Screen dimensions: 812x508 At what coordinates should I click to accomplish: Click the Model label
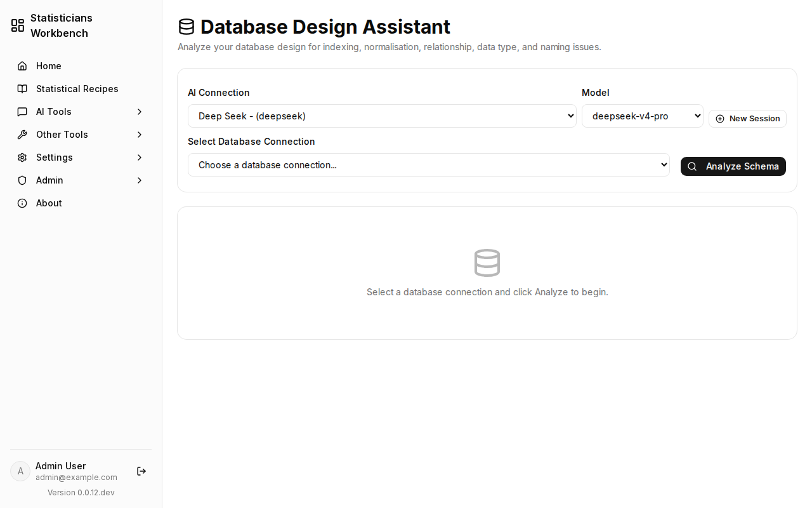pyautogui.click(x=596, y=93)
